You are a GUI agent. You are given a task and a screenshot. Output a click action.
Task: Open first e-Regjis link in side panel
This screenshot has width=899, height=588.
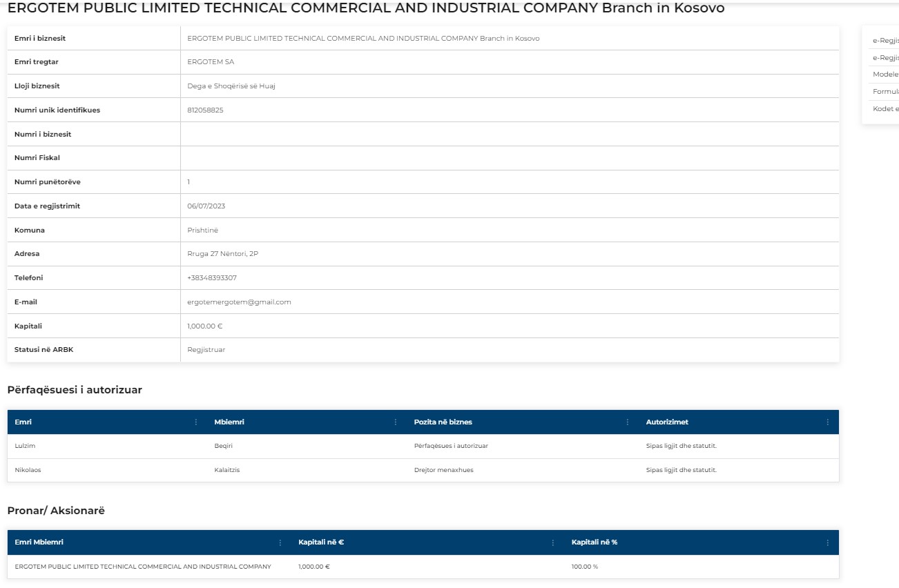pyautogui.click(x=886, y=40)
